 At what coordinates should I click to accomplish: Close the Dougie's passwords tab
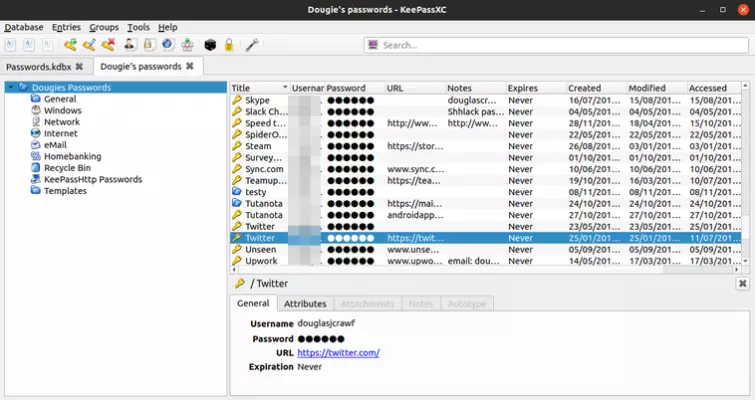pos(190,66)
